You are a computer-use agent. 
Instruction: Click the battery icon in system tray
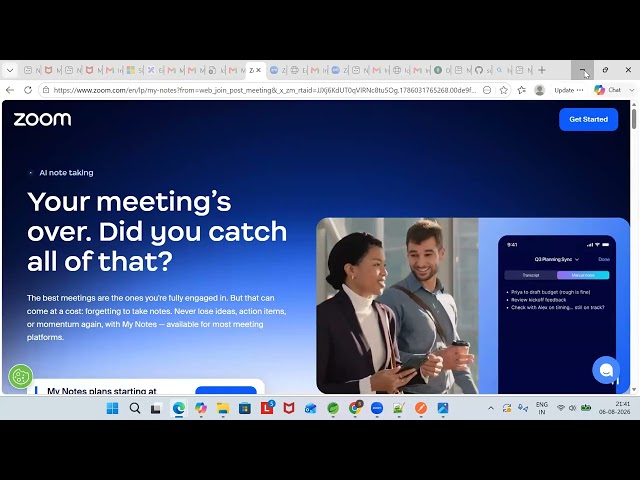pyautogui.click(x=586, y=408)
